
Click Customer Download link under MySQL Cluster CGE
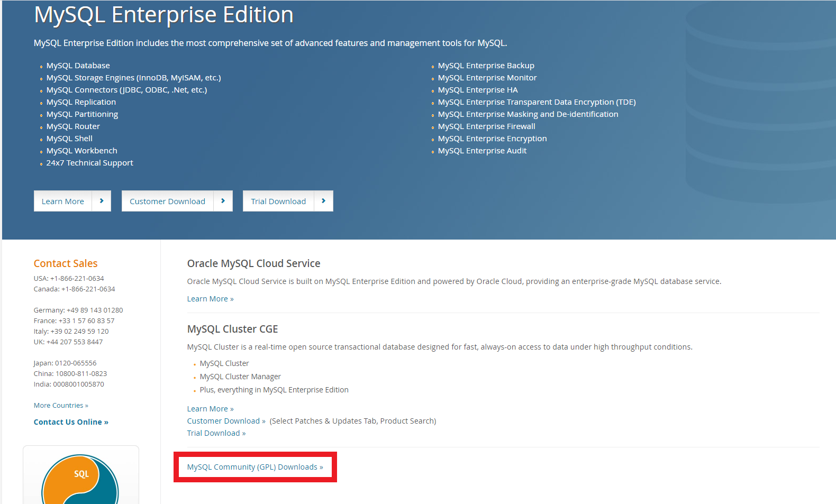[226, 421]
